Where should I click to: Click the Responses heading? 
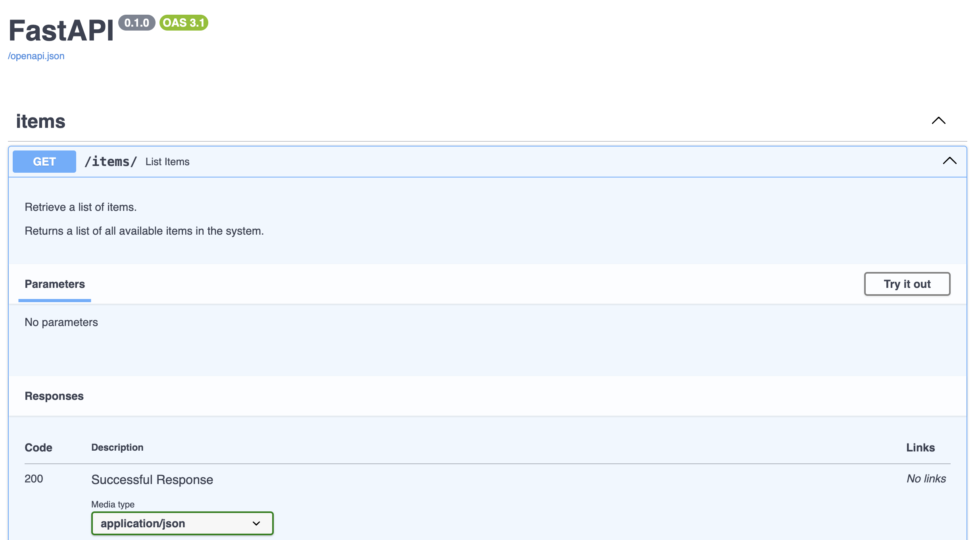tap(54, 396)
